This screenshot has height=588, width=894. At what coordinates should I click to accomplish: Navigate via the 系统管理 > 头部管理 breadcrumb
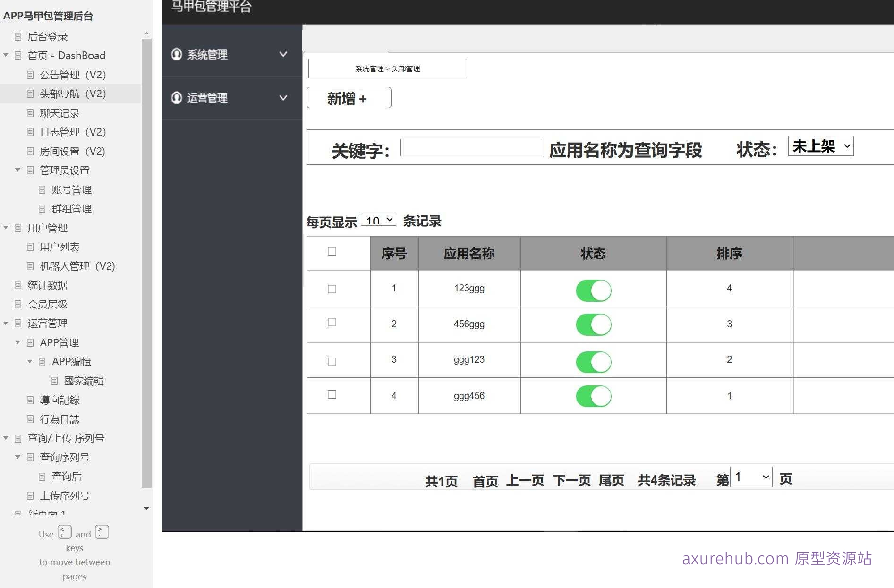387,68
